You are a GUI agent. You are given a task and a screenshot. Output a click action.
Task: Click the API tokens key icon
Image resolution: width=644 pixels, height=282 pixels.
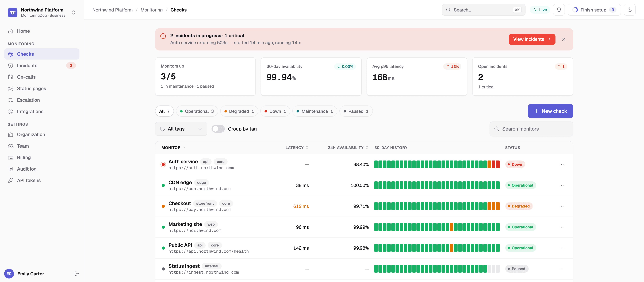[10, 180]
